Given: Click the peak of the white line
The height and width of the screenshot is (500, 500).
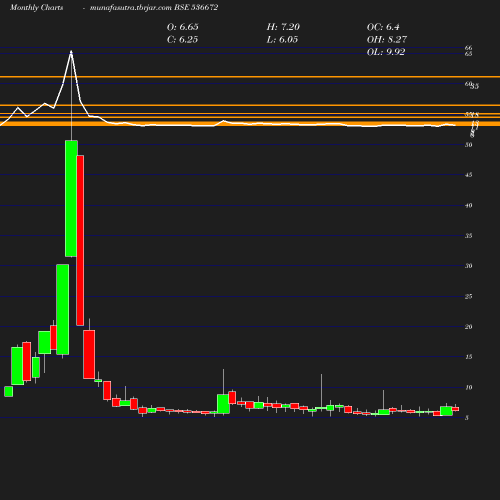Looking at the screenshot, I should coord(71,51).
